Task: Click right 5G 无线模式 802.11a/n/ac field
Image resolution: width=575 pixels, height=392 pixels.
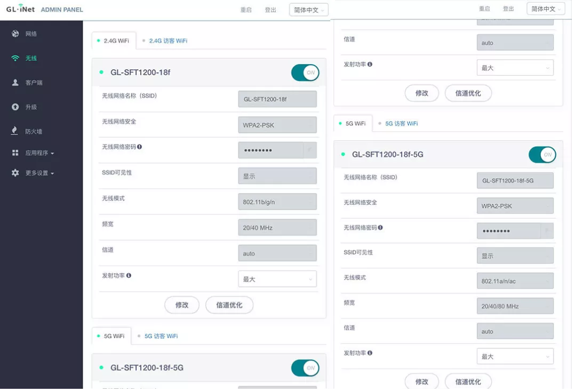Action: tap(515, 281)
